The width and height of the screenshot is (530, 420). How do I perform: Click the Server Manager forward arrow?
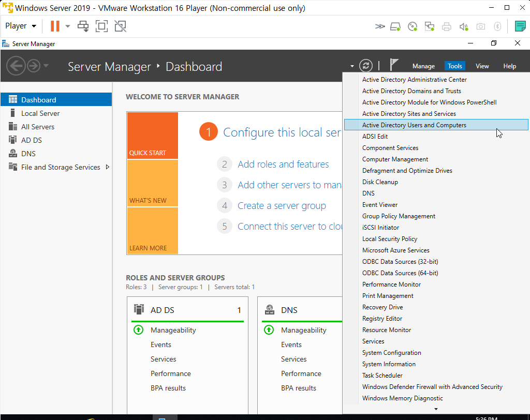34,66
